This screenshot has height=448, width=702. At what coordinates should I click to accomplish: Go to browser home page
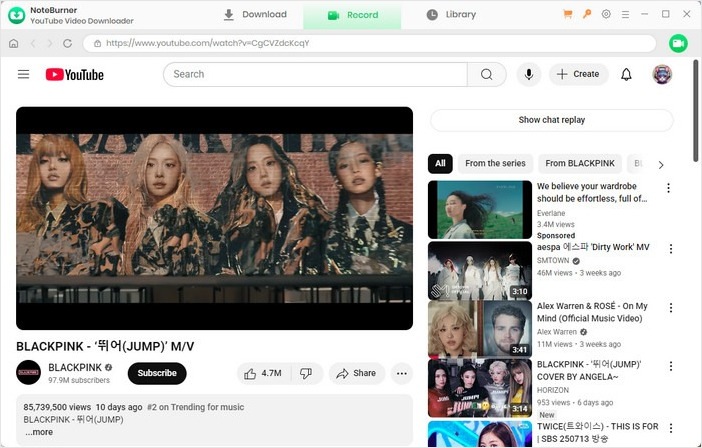13,44
